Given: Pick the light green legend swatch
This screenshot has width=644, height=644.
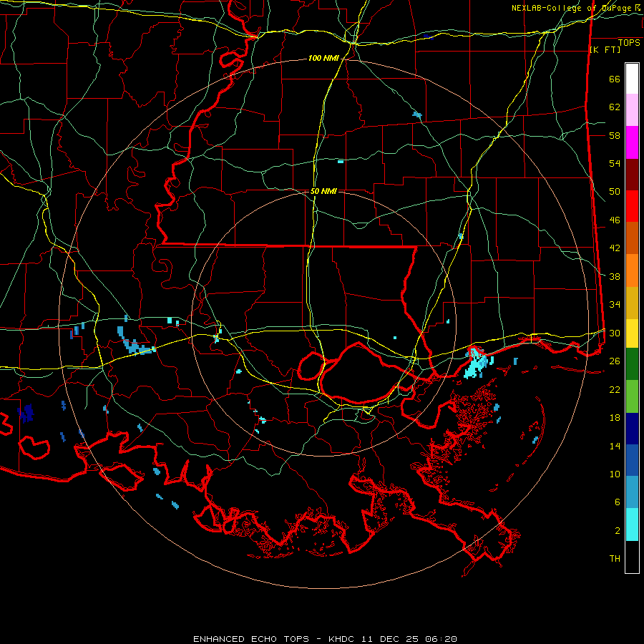Looking at the screenshot, I should [x=632, y=396].
